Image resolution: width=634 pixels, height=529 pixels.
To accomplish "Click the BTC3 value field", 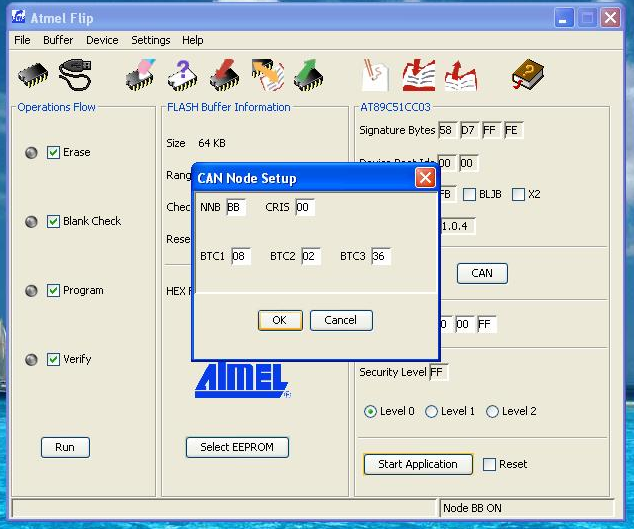I will 380,257.
